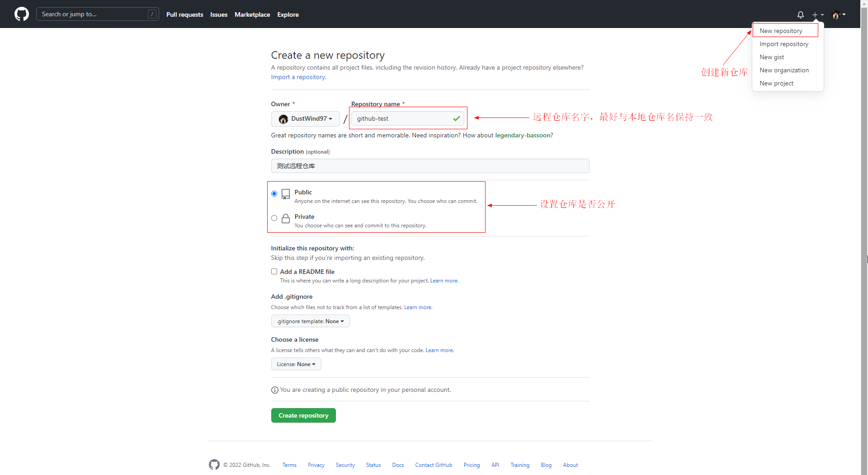Click the GitHub logo in the footer

tap(214, 465)
